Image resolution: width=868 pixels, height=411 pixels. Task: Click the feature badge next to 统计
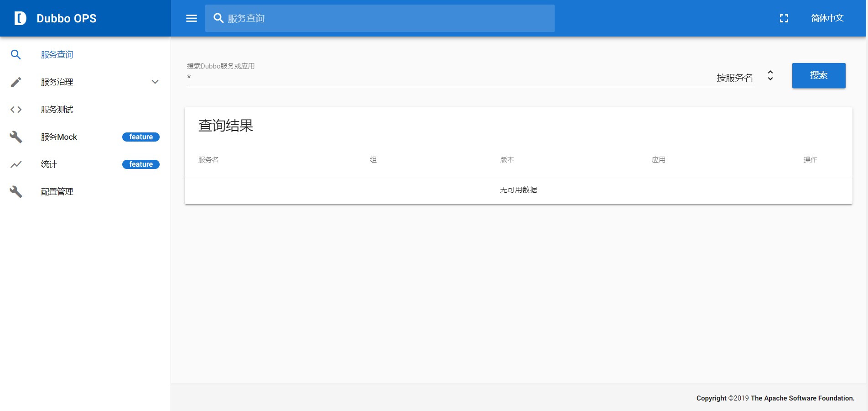140,164
